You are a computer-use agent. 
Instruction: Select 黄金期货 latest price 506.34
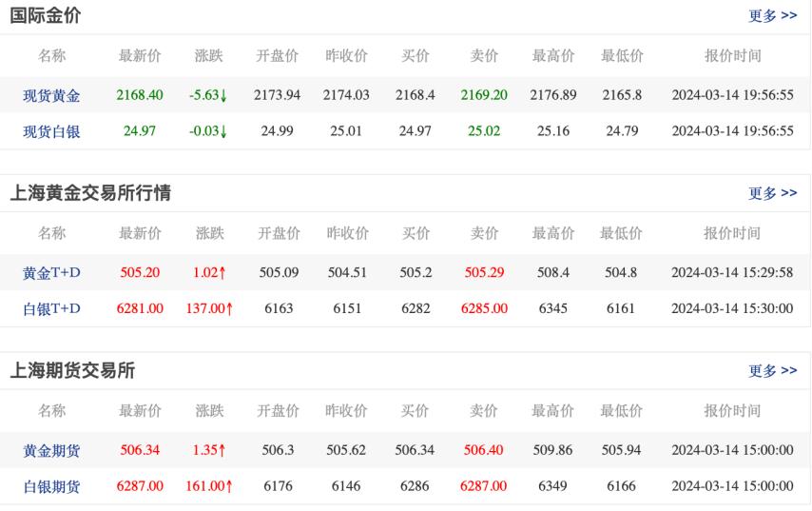tap(140, 450)
